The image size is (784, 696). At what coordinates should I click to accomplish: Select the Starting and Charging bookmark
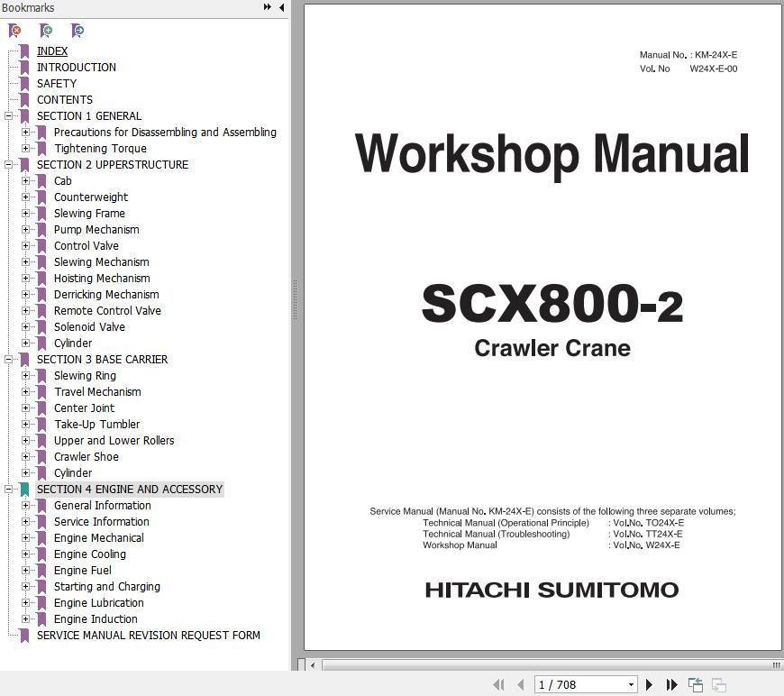107,586
